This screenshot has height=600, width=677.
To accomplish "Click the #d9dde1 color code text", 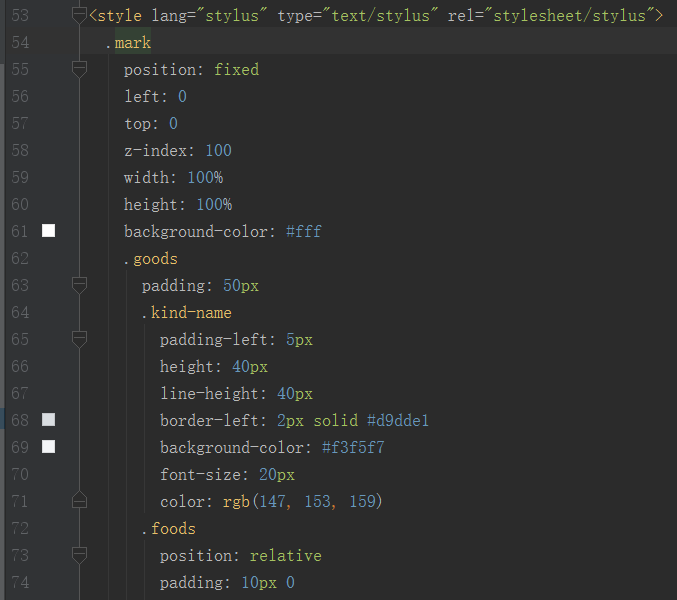I will 398,420.
